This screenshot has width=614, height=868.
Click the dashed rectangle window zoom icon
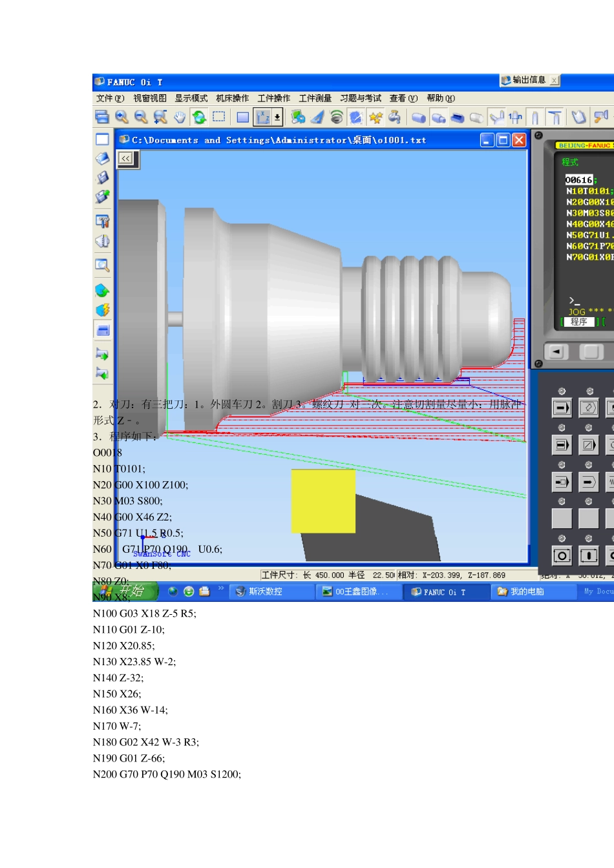(x=219, y=117)
